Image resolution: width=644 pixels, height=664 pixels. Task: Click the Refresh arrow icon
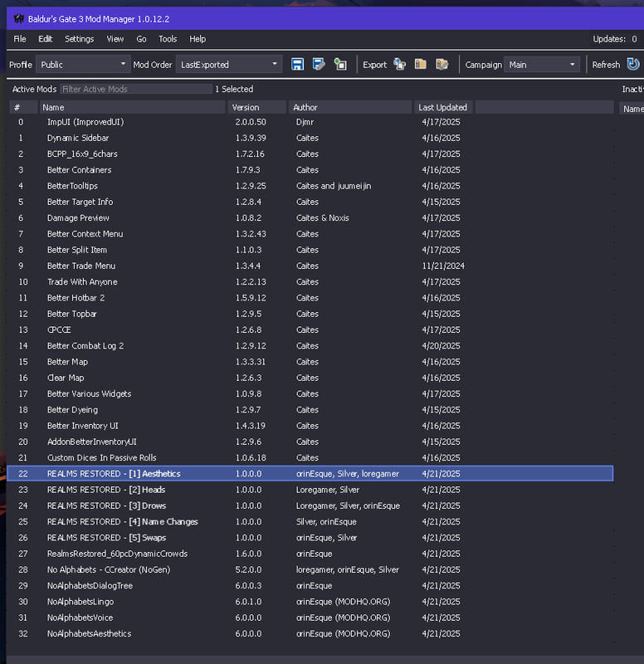point(633,65)
